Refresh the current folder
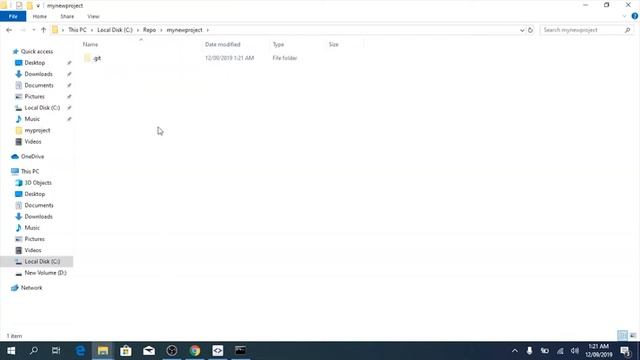Viewport: 640px width, 360px height. [530, 30]
